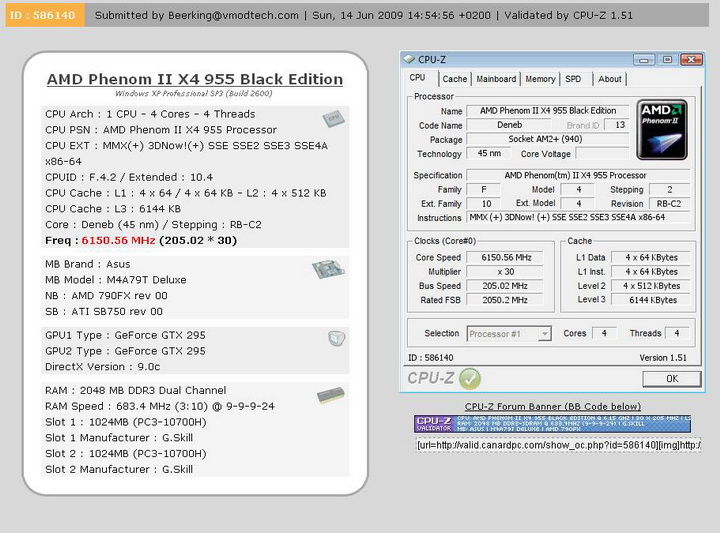
Task: Open the Mainboard tab
Action: (x=496, y=79)
